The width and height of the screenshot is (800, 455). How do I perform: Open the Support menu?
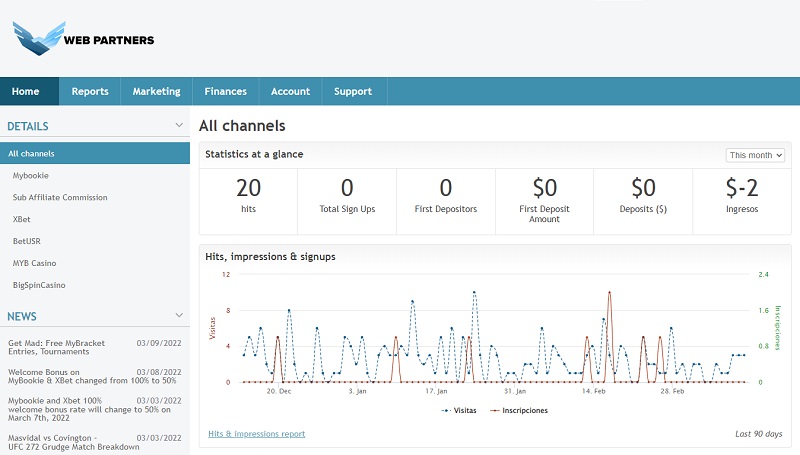353,91
